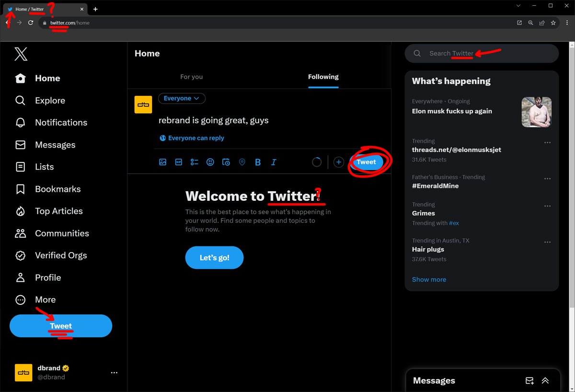The image size is (575, 392).
Task: Switch to the For you tab
Action: (191, 77)
